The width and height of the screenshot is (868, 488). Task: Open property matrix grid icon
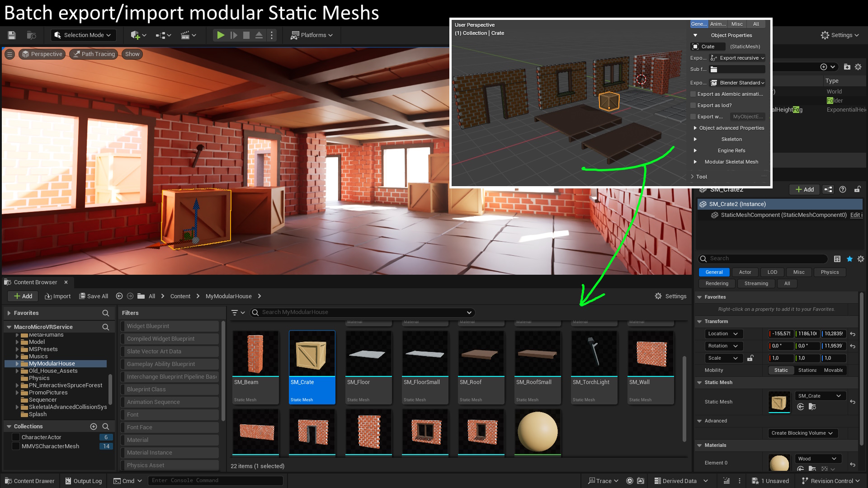coord(837,259)
